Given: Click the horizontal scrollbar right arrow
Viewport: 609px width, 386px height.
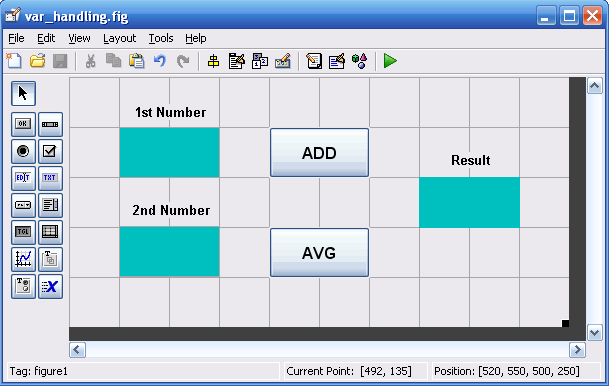Looking at the screenshot, I should tap(577, 350).
